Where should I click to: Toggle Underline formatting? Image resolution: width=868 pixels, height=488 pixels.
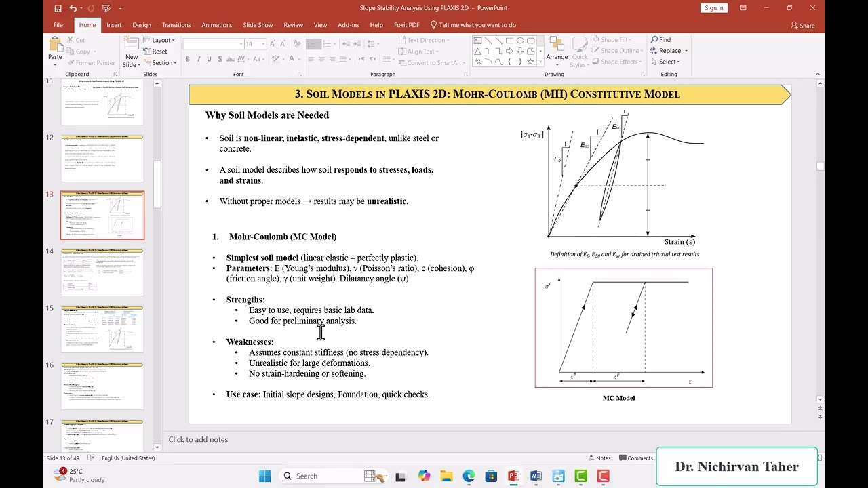[209, 59]
